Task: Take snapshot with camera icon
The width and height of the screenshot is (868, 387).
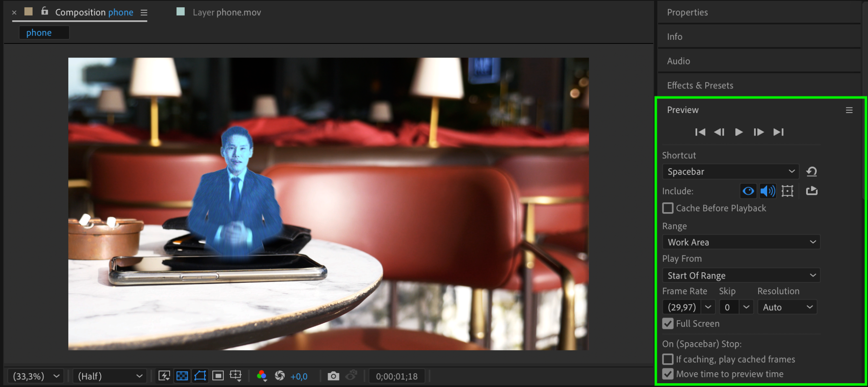Action: 334,376
